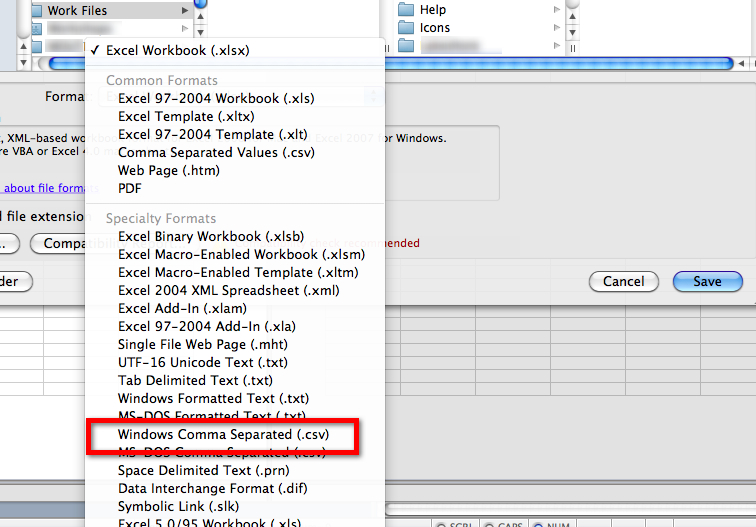Open the Format popup stepper arrows

(373, 96)
